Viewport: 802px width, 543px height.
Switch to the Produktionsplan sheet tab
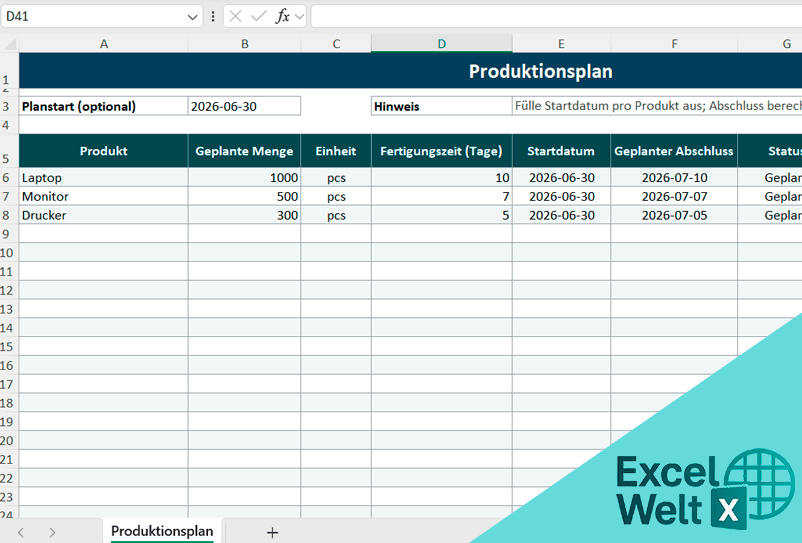tap(162, 531)
